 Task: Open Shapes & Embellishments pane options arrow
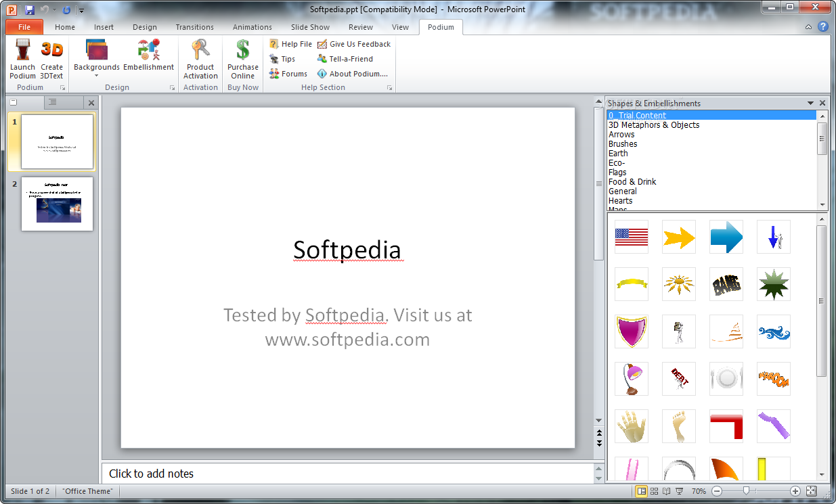click(810, 104)
